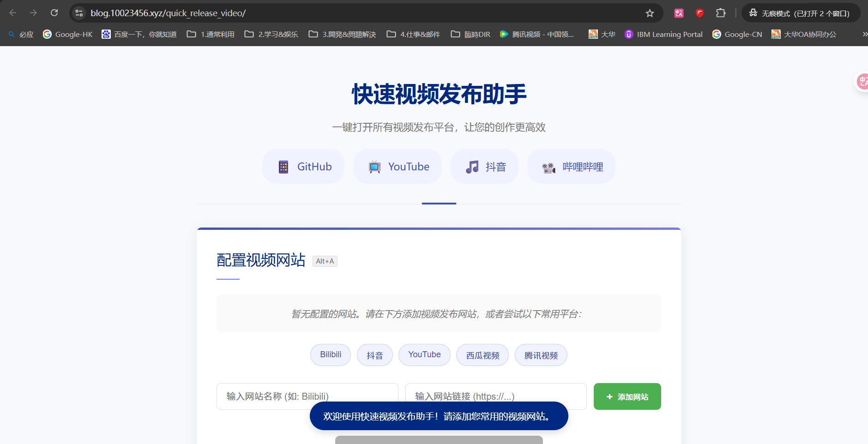The width and height of the screenshot is (868, 444).
Task: Expand the 3.開発&問題解決 bookmark folder
Action: coord(342,34)
